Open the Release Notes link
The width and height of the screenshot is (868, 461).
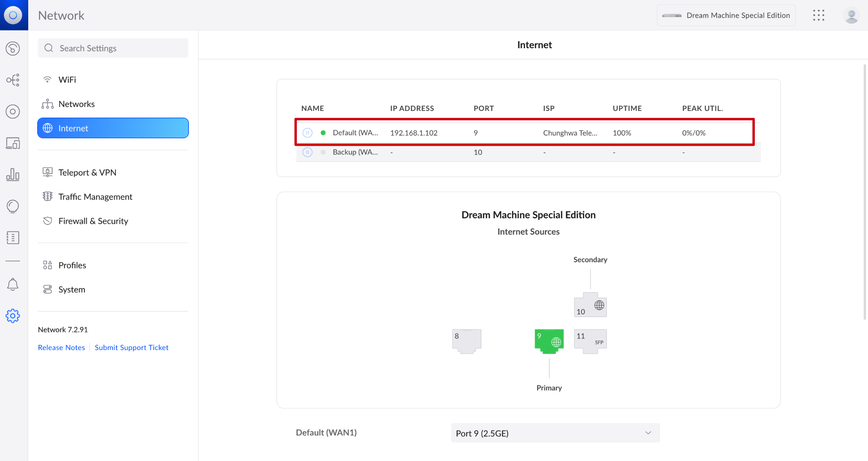(62, 348)
